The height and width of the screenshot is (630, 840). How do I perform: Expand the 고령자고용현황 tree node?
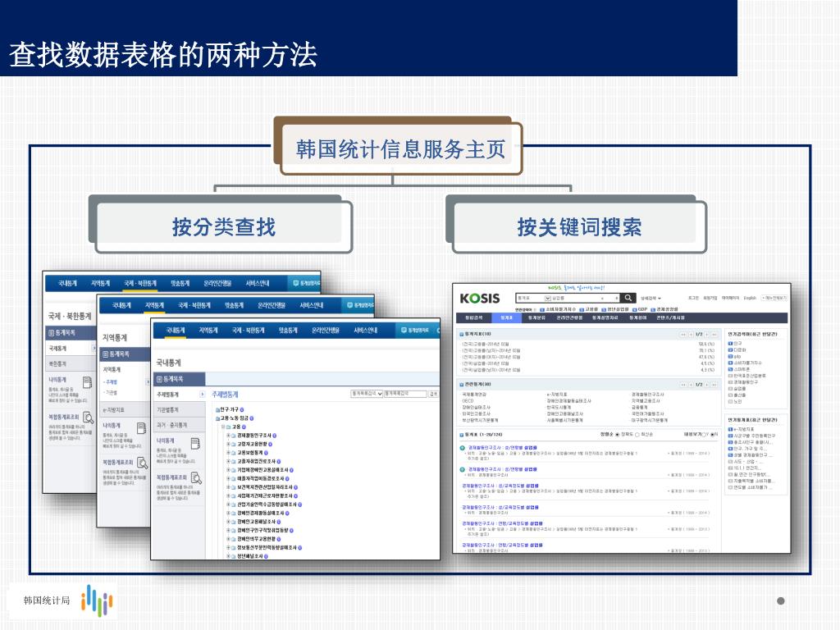(228, 444)
